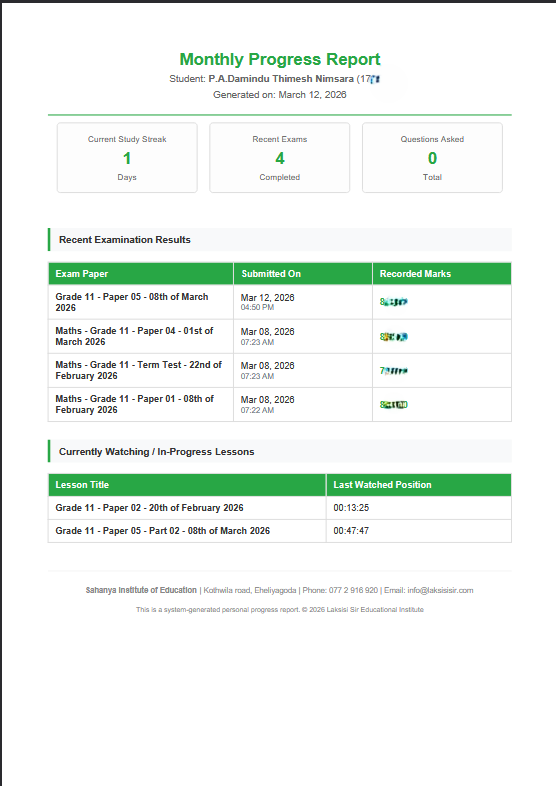The height and width of the screenshot is (786, 556).
Task: Click the 04:50 PM submission time
Action: pyautogui.click(x=257, y=307)
